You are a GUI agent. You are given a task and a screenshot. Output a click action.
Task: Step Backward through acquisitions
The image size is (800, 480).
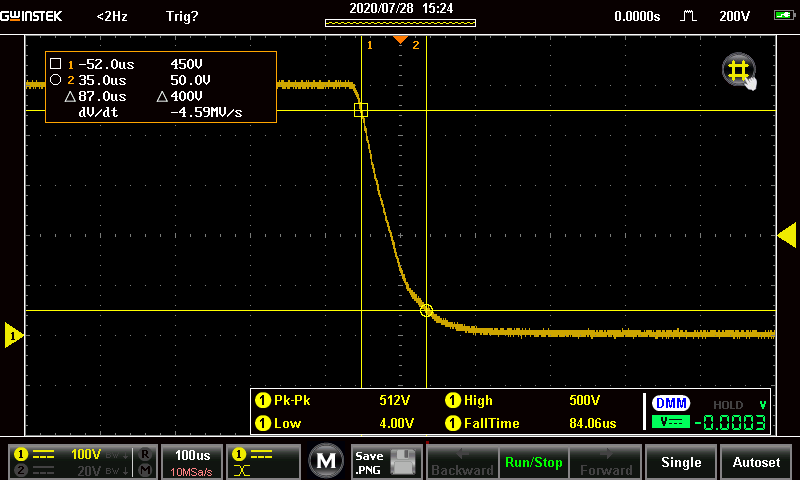pyautogui.click(x=462, y=461)
